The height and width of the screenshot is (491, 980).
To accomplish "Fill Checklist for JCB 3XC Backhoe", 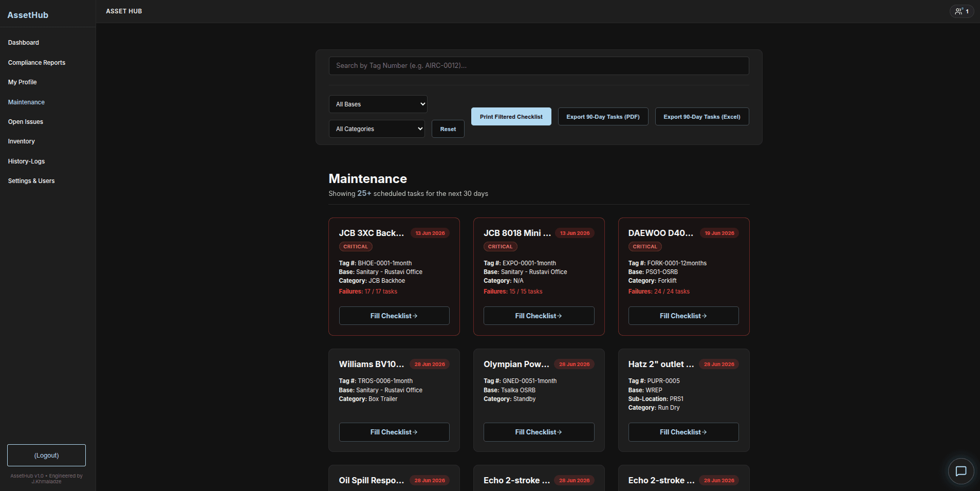I will [394, 316].
